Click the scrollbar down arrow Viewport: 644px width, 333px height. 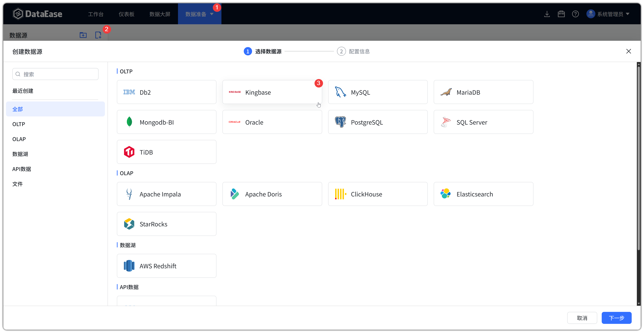[639, 304]
